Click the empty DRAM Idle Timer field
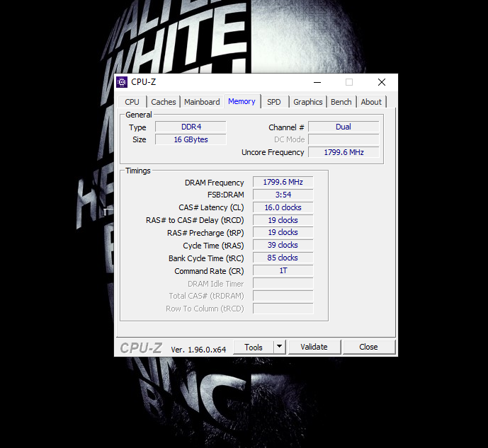 pos(283,284)
